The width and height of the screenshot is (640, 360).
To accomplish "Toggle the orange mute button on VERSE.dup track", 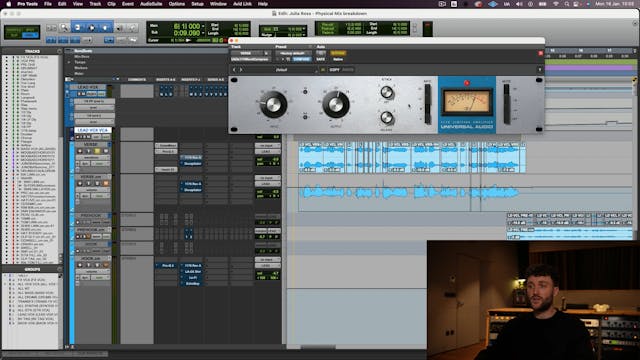I will (106, 184).
